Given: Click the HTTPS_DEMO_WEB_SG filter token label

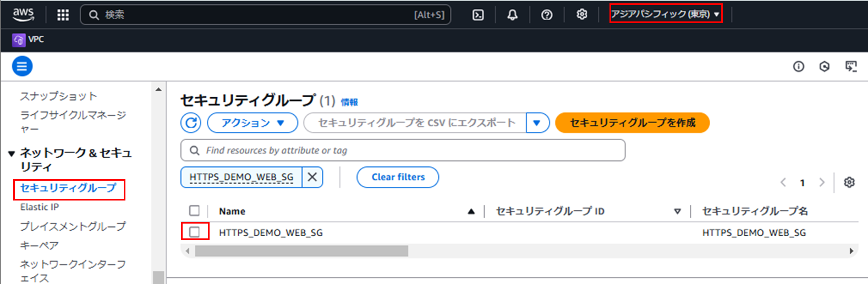Looking at the screenshot, I should coord(241,177).
